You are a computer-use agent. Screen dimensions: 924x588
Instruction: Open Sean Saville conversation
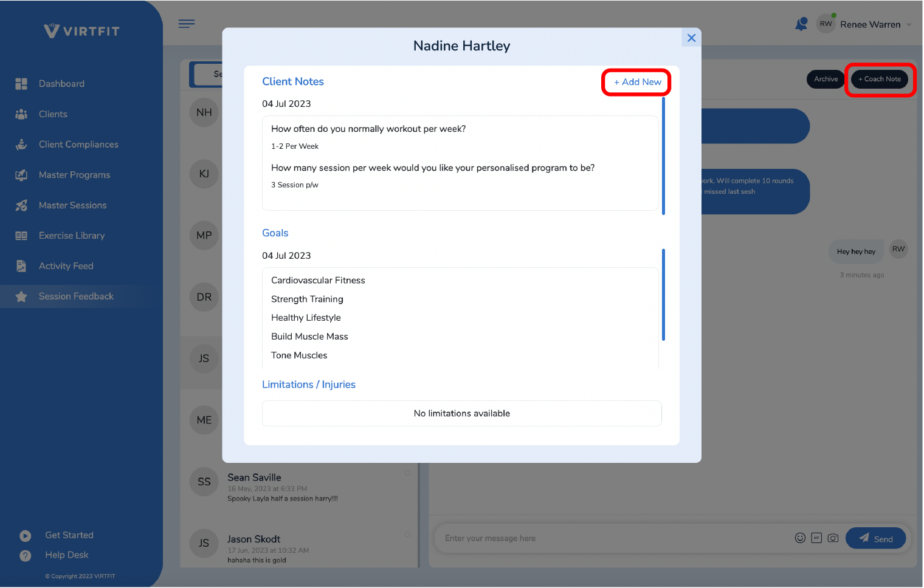tap(299, 488)
